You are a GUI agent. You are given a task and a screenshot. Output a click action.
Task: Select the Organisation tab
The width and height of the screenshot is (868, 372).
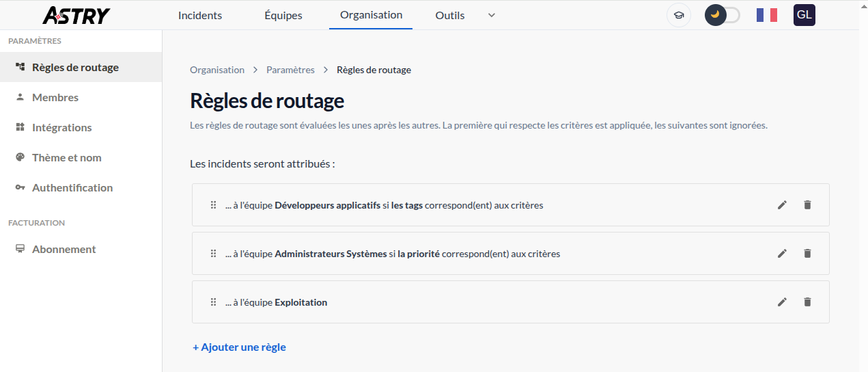371,15
